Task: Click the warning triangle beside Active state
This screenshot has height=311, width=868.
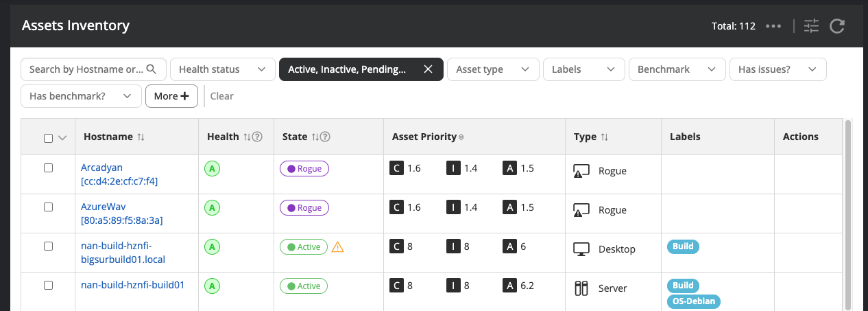Action: tap(337, 247)
